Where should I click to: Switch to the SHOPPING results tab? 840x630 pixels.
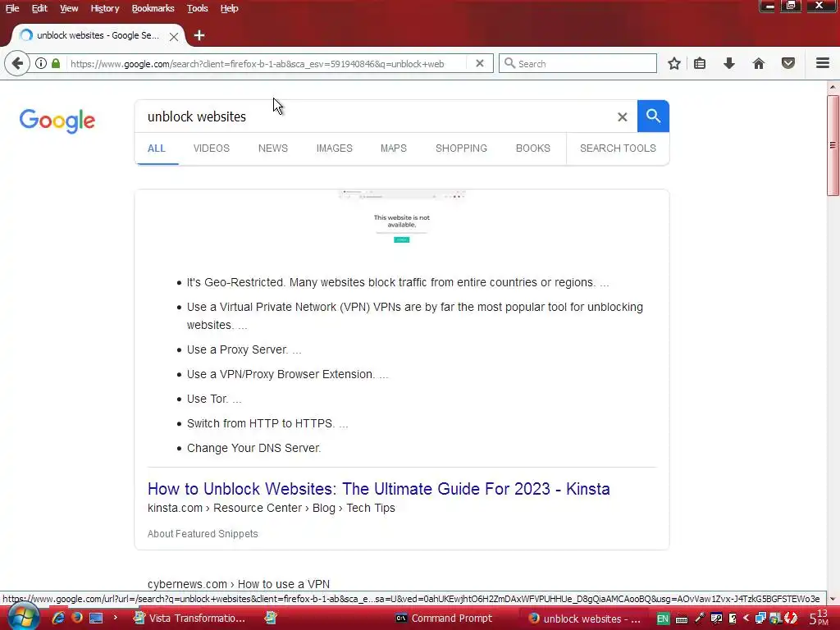tap(461, 148)
